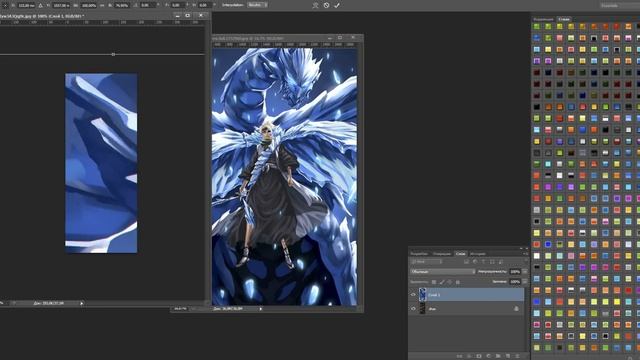
Task: Click the height percentage field in options bar
Action: click(x=122, y=5)
